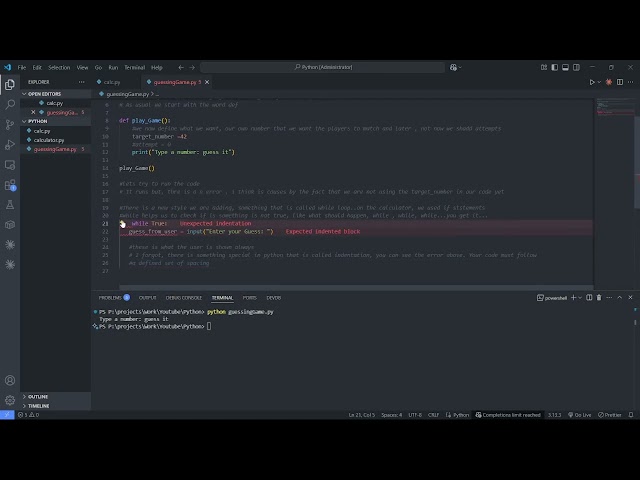Open Copilot chat icon in title bar
The image size is (640, 480).
point(453,67)
